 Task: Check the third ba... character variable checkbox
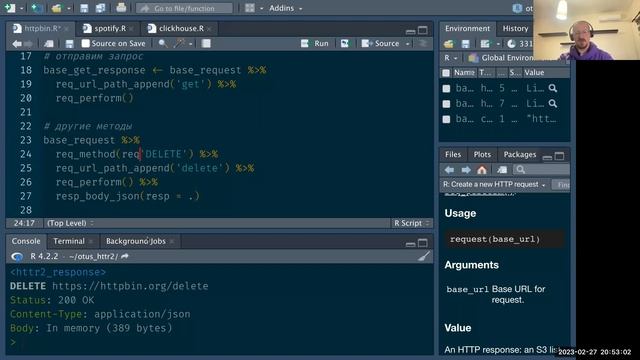[447, 119]
